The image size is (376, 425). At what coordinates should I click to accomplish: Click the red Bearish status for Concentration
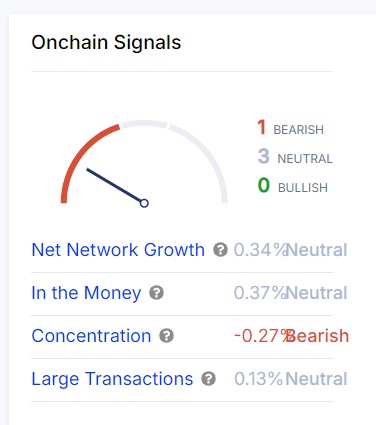317,336
